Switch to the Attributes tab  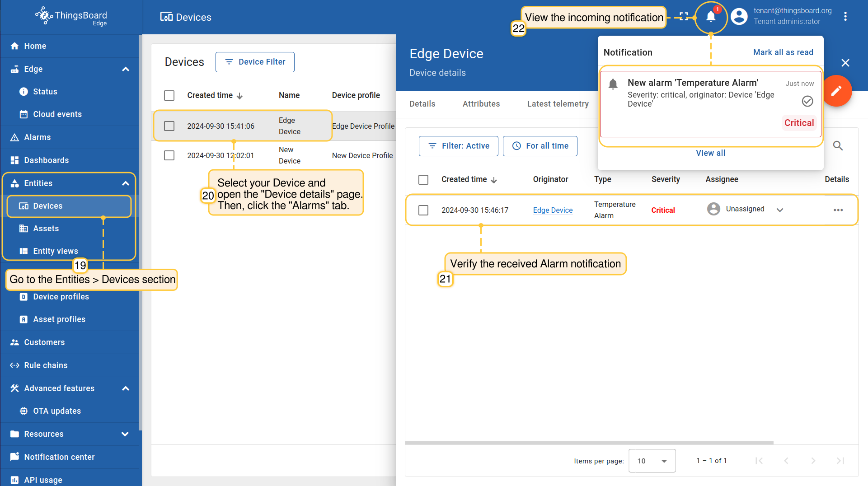(481, 104)
